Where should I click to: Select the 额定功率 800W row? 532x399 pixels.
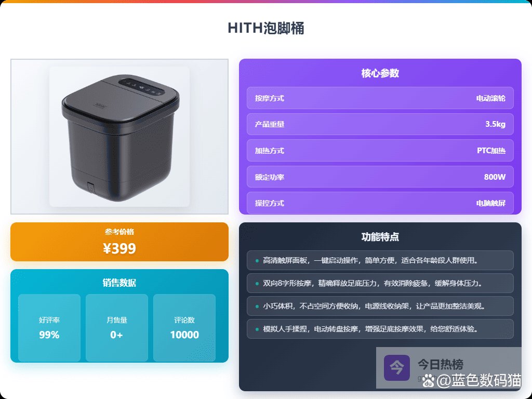click(x=380, y=177)
